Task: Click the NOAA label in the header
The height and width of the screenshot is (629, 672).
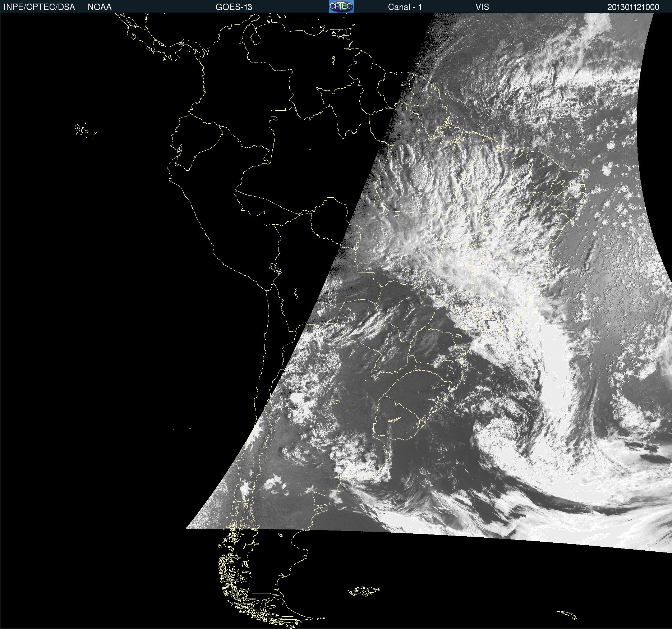Action: [x=100, y=7]
